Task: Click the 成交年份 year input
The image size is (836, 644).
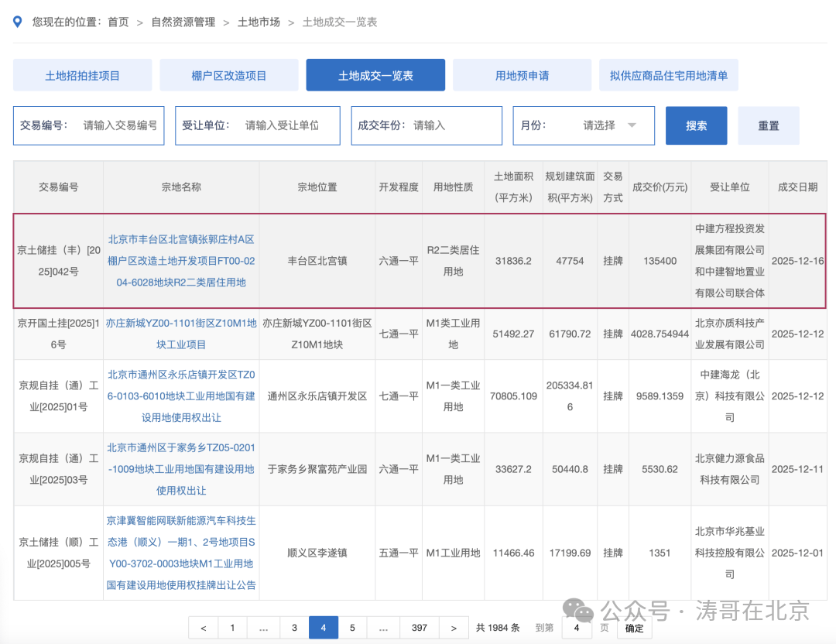Action: [x=453, y=125]
